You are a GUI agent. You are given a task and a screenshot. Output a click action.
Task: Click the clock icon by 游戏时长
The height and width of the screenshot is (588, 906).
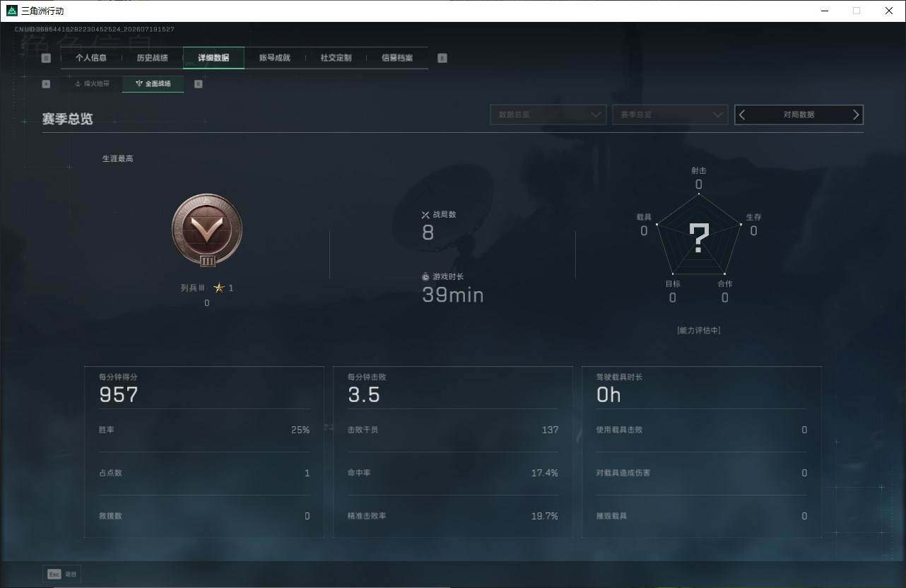coord(425,276)
